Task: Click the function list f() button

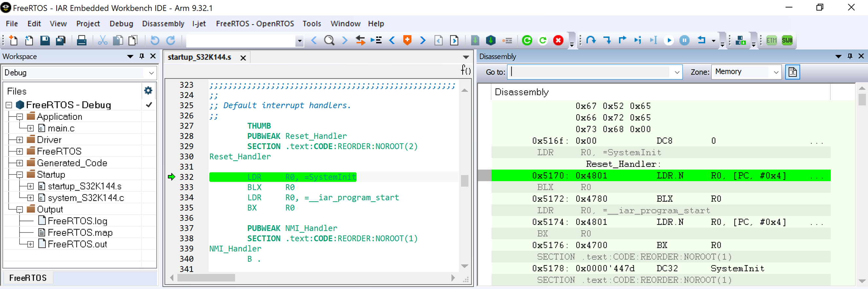Action: click(466, 70)
